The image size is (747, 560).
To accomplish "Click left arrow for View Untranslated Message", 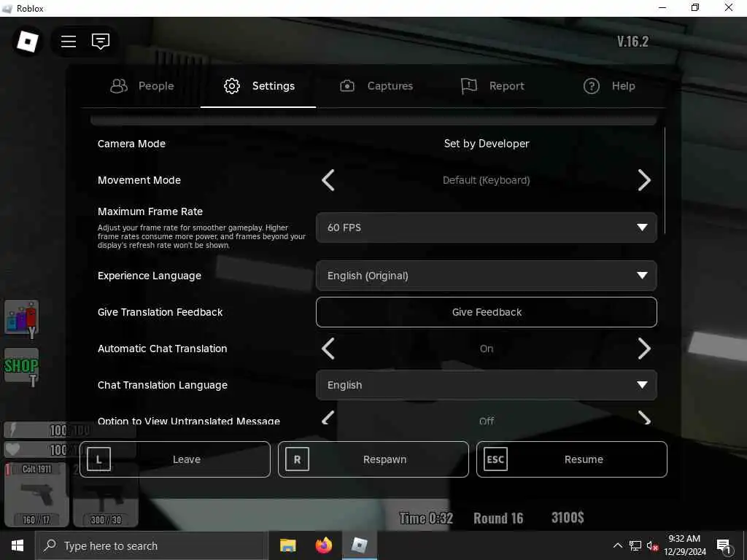I will [328, 418].
